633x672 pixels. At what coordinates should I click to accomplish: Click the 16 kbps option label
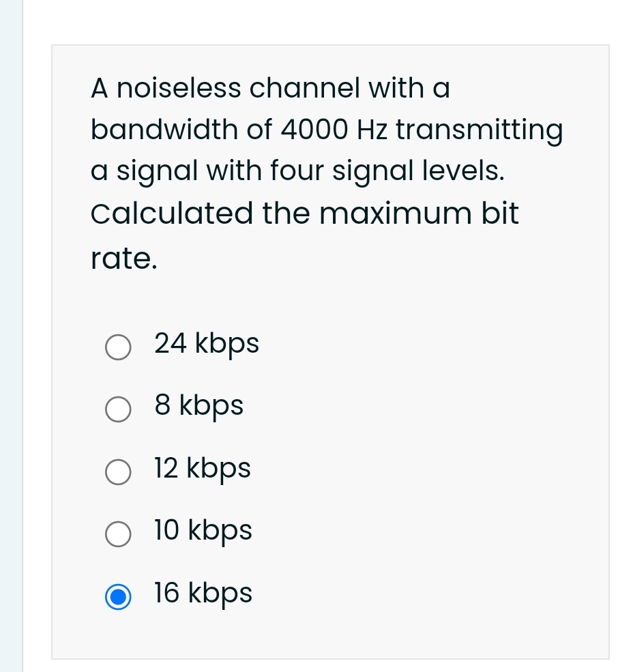click(x=203, y=594)
